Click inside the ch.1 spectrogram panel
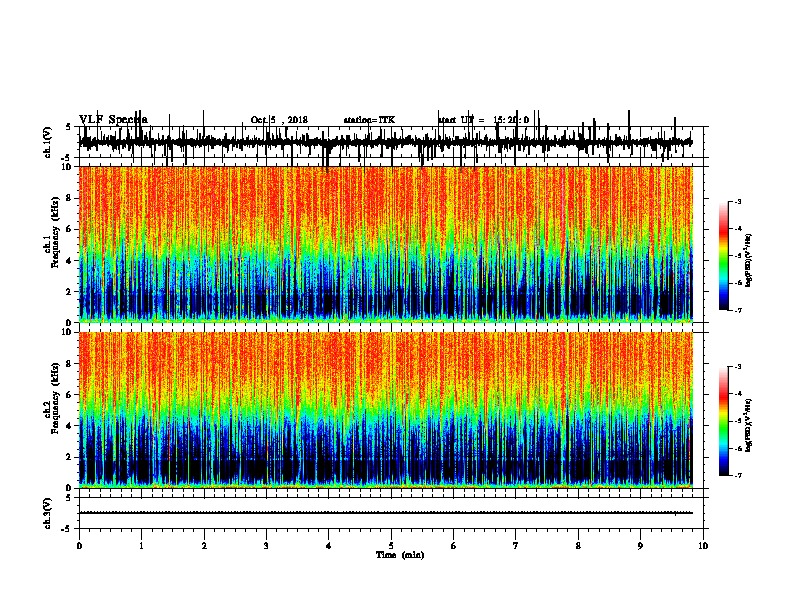The width and height of the screenshot is (792, 612). 386,244
